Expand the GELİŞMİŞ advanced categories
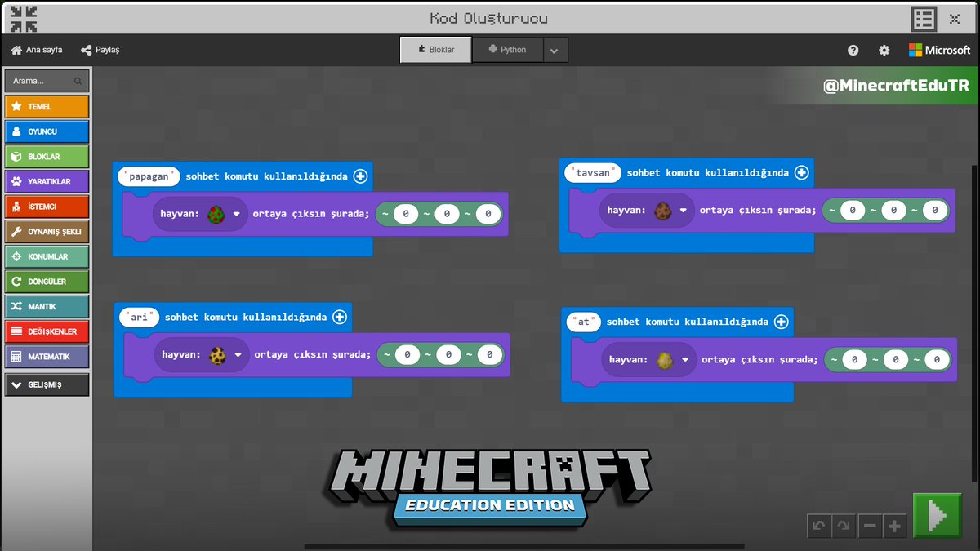The width and height of the screenshot is (980, 551). click(47, 384)
